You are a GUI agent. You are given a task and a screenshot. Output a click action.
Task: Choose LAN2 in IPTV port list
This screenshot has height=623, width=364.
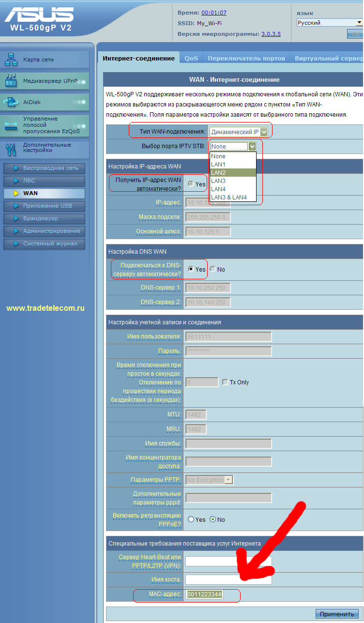(x=233, y=173)
